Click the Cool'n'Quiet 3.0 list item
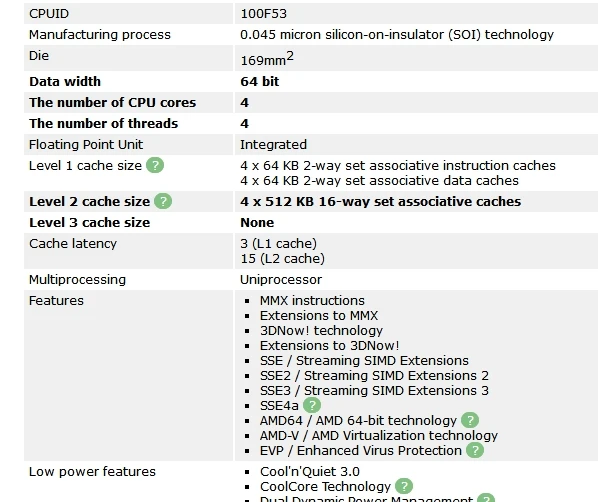 pyautogui.click(x=310, y=471)
